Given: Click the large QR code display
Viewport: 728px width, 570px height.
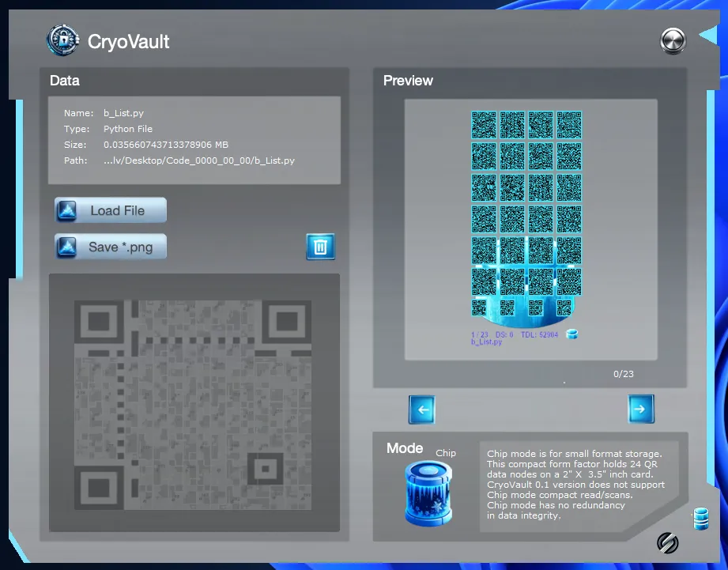Looking at the screenshot, I should pyautogui.click(x=194, y=404).
